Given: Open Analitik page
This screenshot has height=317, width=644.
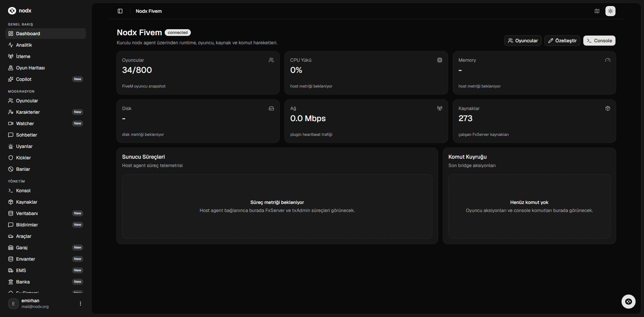Looking at the screenshot, I should tap(46, 45).
